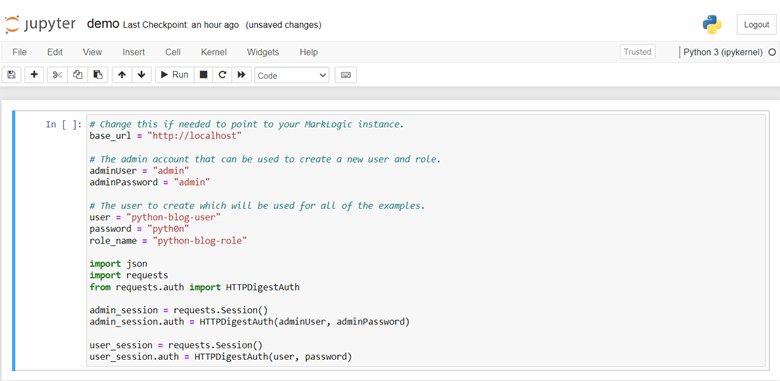Paste cells below icon
This screenshot has height=381, width=780.
98,75
